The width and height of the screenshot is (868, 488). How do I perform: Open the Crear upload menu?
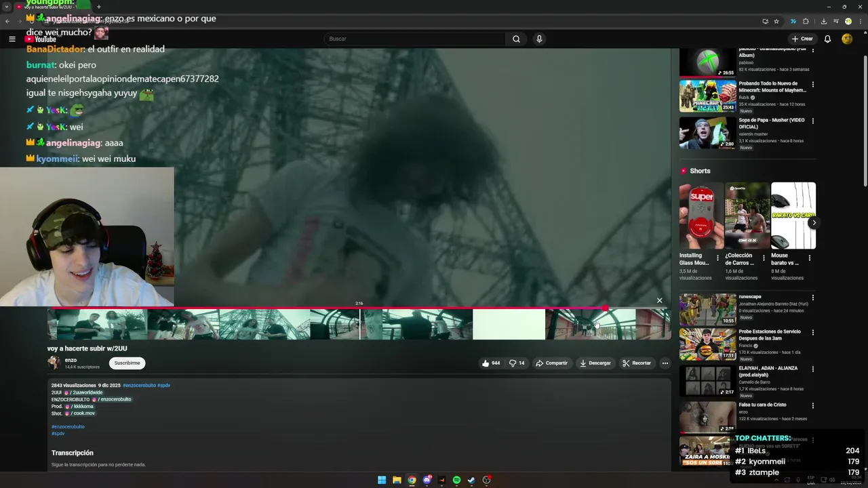tap(802, 39)
